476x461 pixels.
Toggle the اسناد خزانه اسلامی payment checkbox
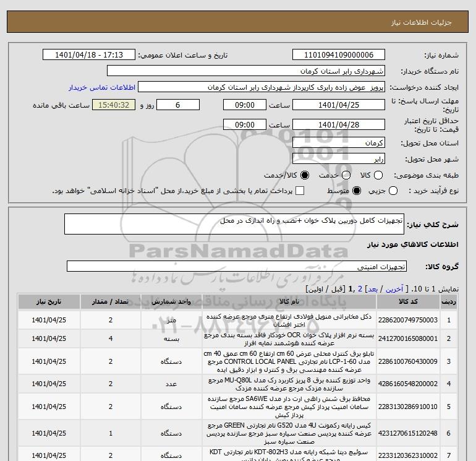[300, 191]
